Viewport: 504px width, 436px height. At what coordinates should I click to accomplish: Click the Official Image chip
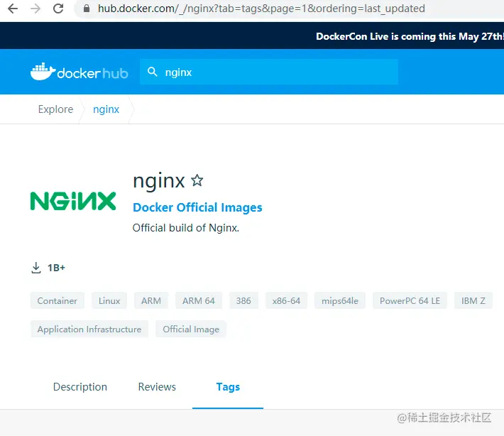click(191, 329)
